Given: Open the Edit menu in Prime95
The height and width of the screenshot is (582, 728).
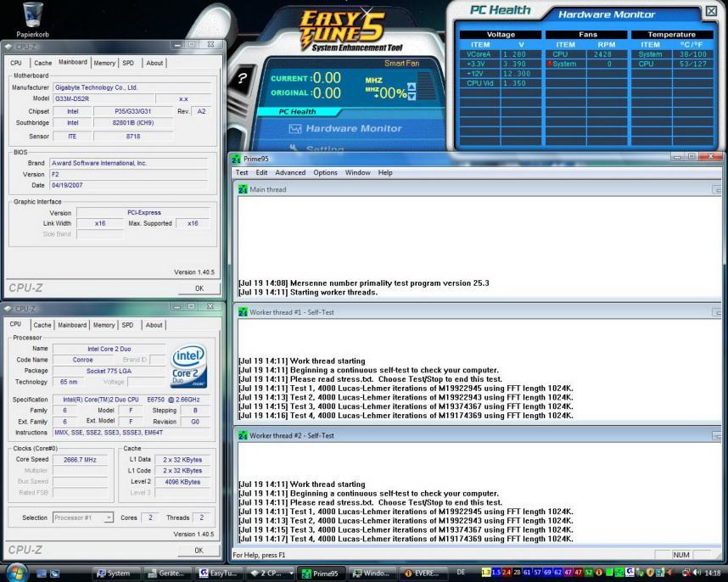Looking at the screenshot, I should pos(261,173).
